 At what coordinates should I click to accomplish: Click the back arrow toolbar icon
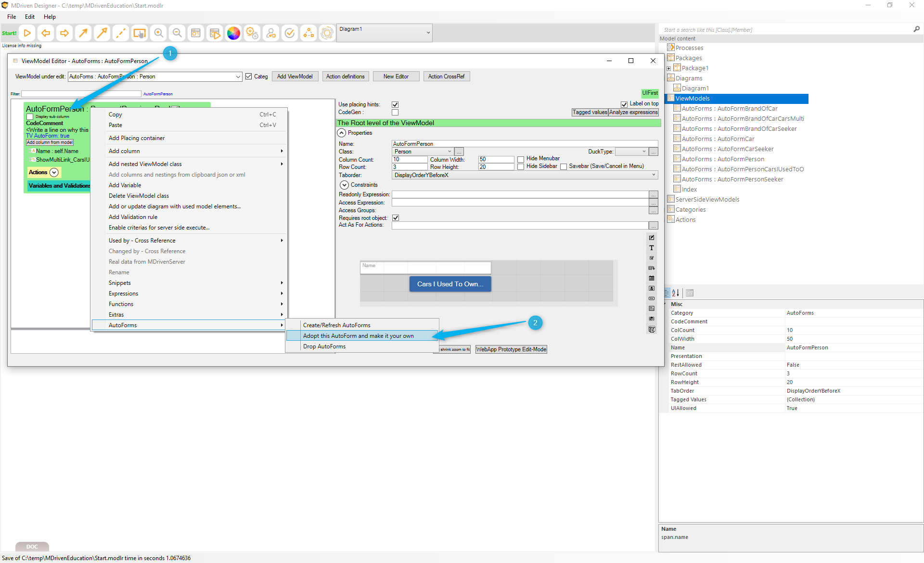[x=46, y=33]
